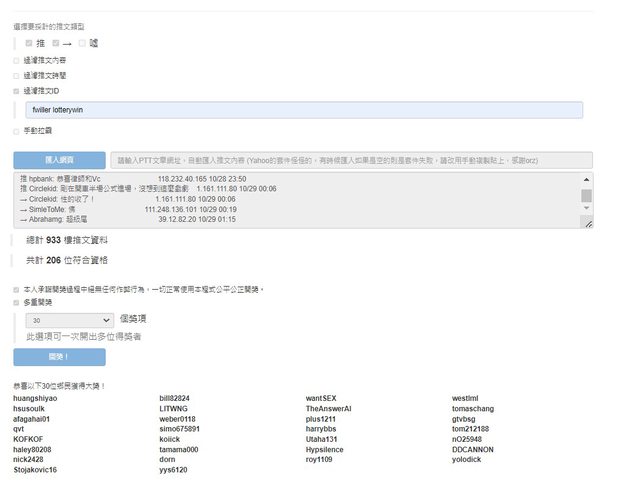Check the 手動拉霸 option

16,130
